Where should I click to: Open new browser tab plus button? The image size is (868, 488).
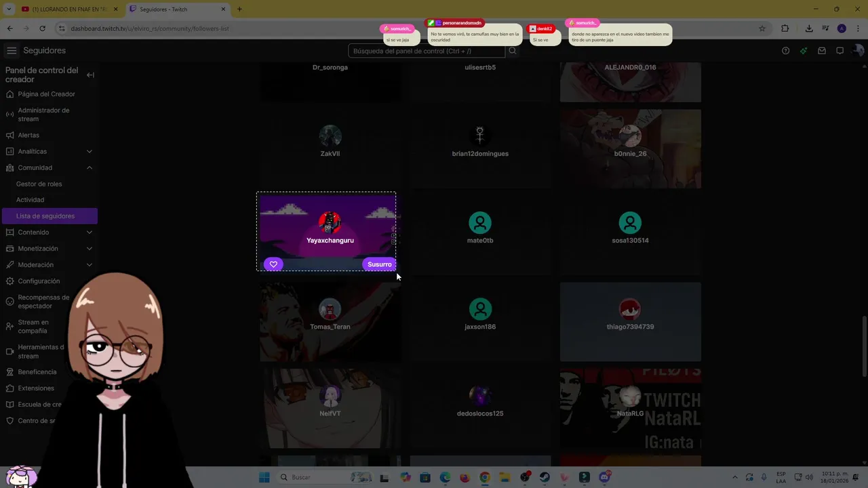click(x=239, y=9)
